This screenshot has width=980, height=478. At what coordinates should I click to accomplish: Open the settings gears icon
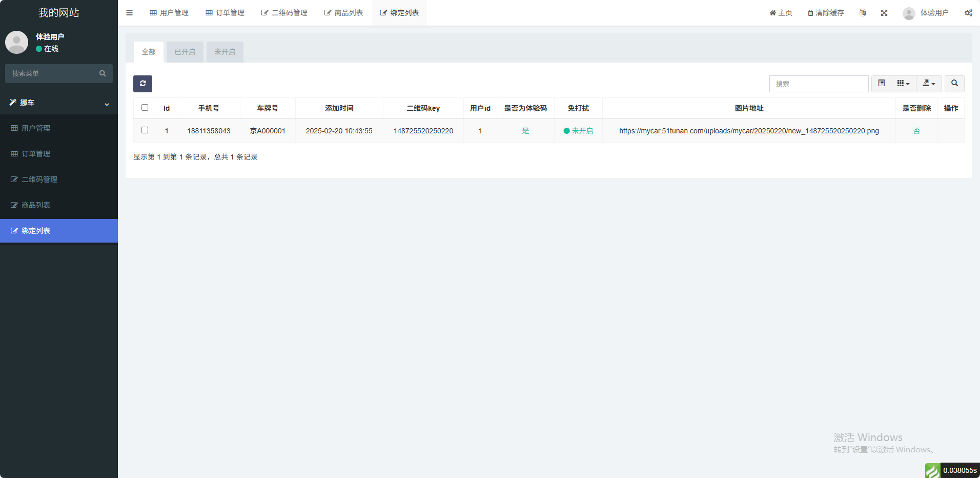[968, 13]
